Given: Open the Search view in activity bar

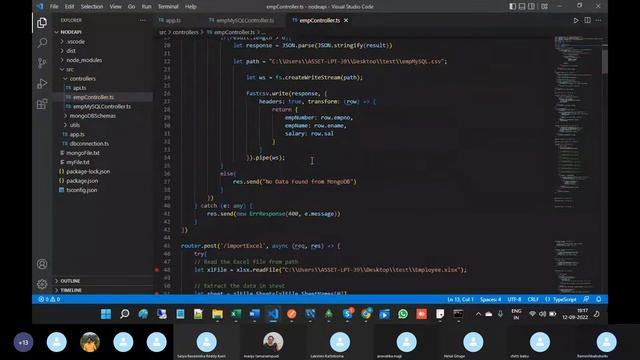Looking at the screenshot, I should [42, 42].
